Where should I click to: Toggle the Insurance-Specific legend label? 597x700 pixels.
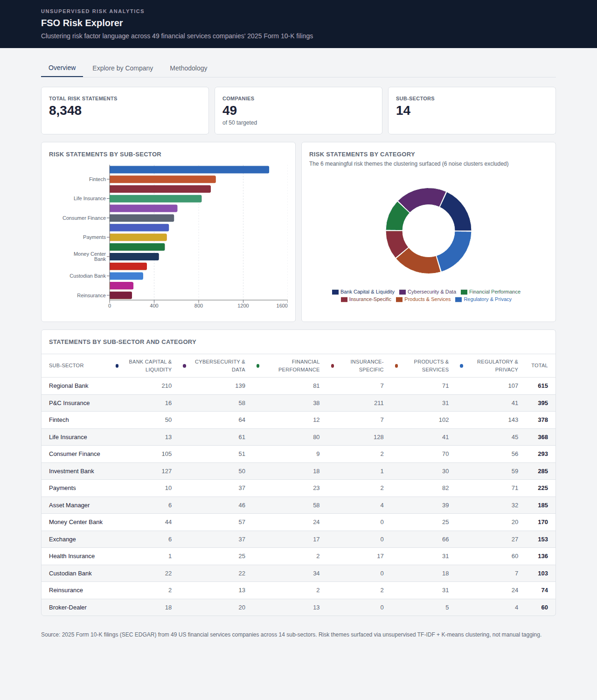coord(370,299)
